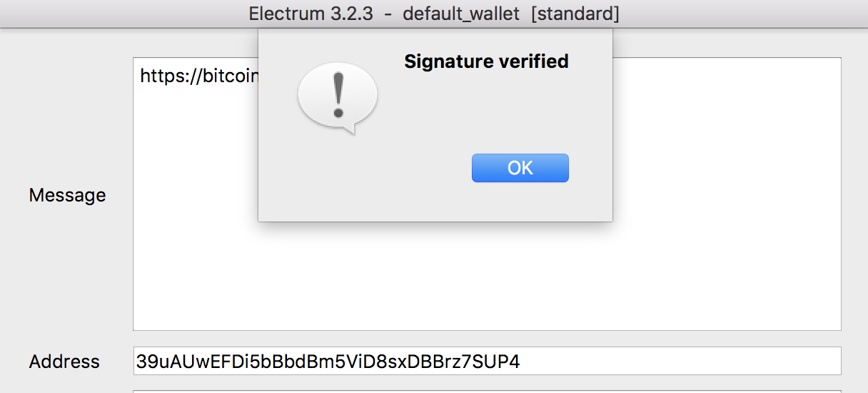Click OK to dismiss the dialog
Viewport: 868px width, 393px height.
click(520, 168)
